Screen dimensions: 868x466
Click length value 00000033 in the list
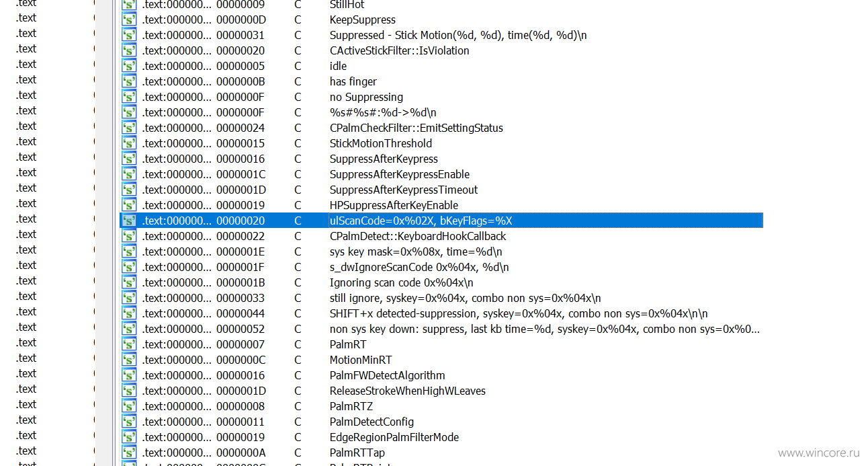[241, 298]
